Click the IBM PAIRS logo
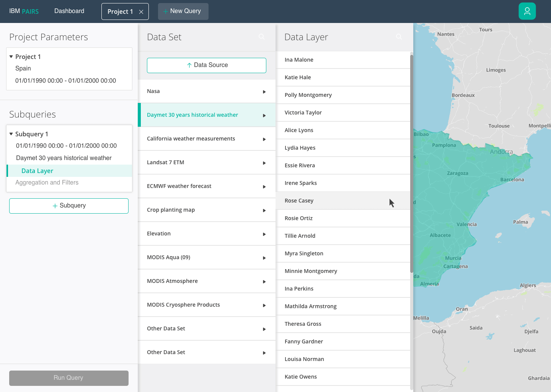The image size is (551, 392). 24,11
